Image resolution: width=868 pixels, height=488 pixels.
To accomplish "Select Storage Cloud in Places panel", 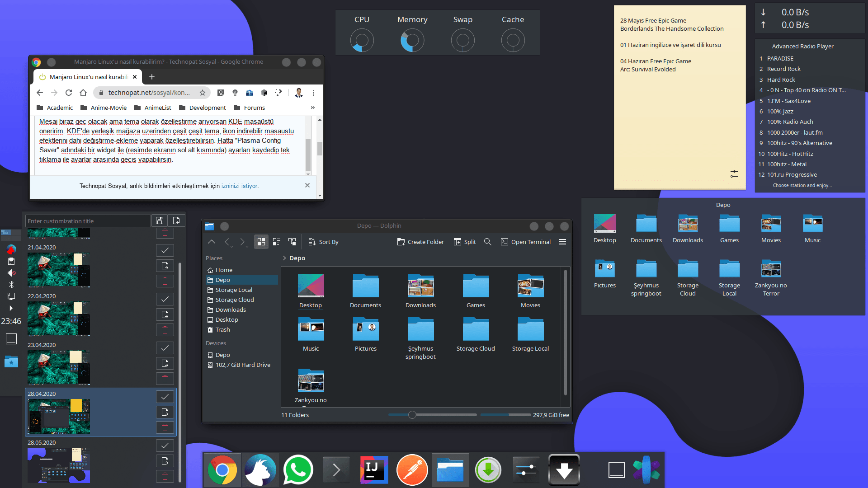I will (234, 300).
